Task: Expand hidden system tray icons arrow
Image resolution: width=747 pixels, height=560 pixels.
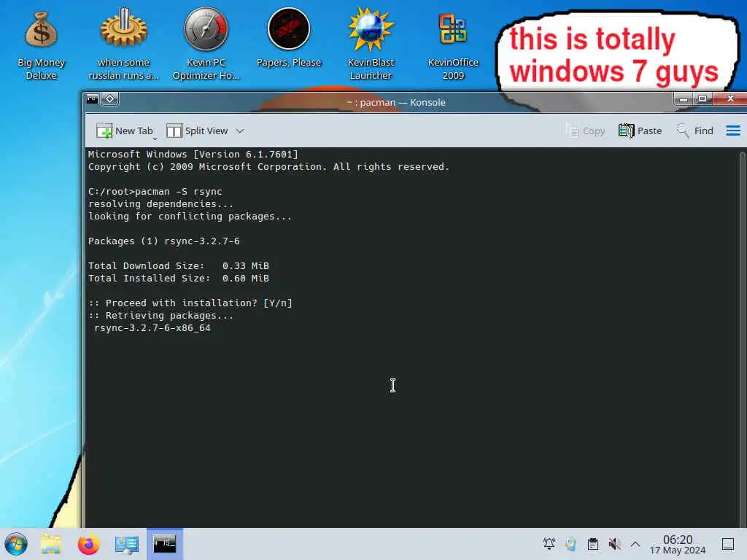Action: pyautogui.click(x=635, y=544)
